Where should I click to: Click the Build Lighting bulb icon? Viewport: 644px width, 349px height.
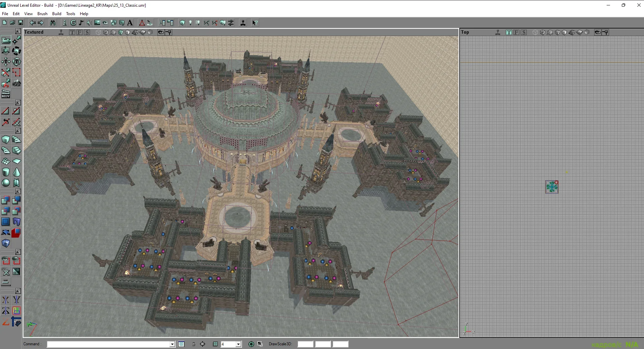pyautogui.click(x=190, y=23)
